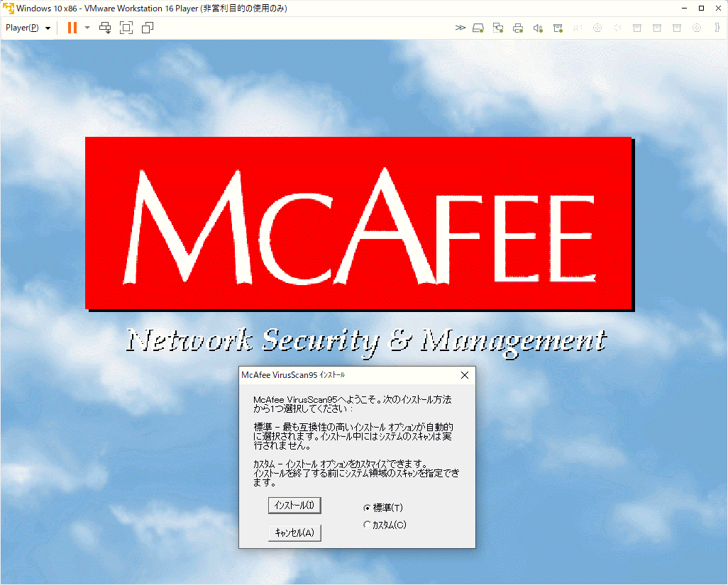Viewport: 728px width, 585px height.
Task: Enter full screen mode
Action: (x=126, y=28)
